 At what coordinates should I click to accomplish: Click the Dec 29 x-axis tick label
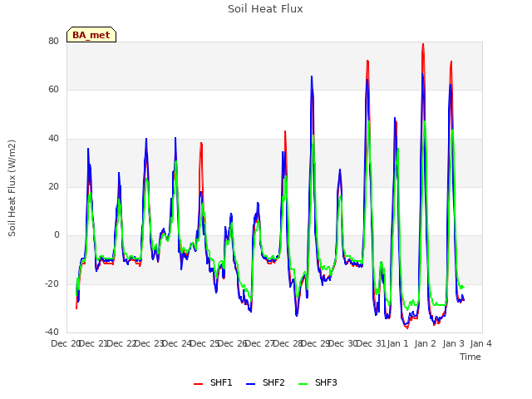[x=316, y=343]
